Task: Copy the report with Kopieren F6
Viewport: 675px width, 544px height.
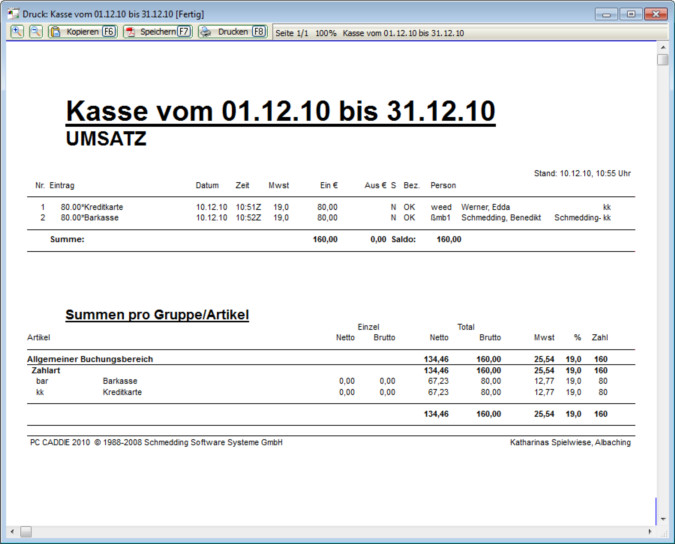Action: tap(82, 32)
